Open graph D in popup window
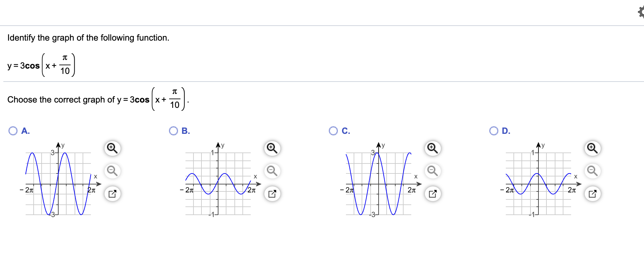Viewport: 644px width, 267px height. [592, 194]
